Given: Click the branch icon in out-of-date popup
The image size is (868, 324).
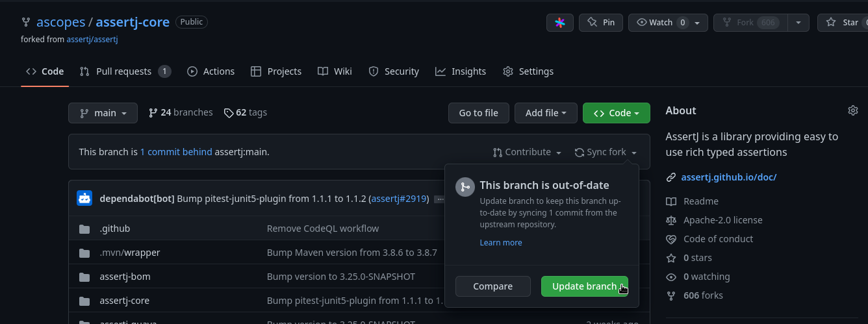Looking at the screenshot, I should tap(465, 187).
